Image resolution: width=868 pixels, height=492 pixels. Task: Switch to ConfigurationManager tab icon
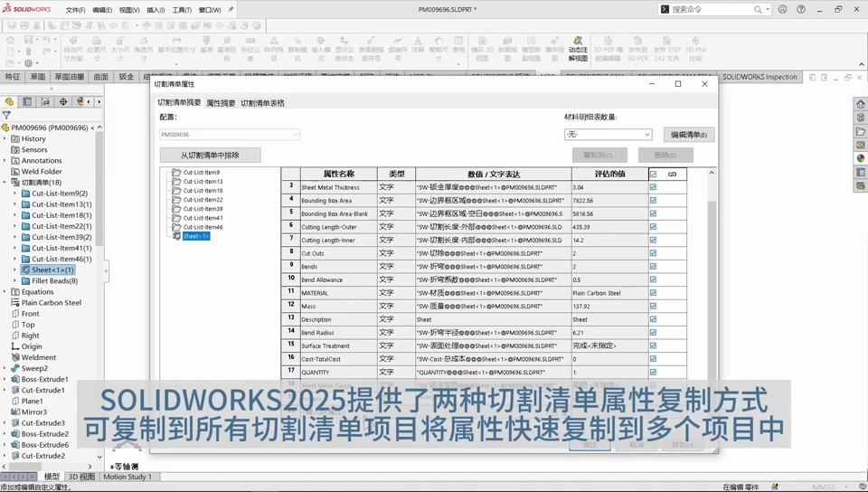click(x=45, y=101)
